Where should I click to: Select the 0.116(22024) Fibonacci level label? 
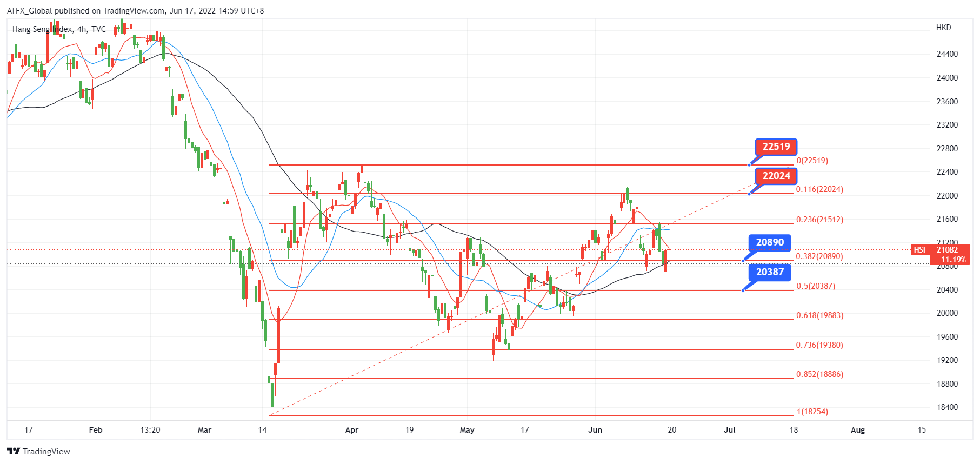819,189
